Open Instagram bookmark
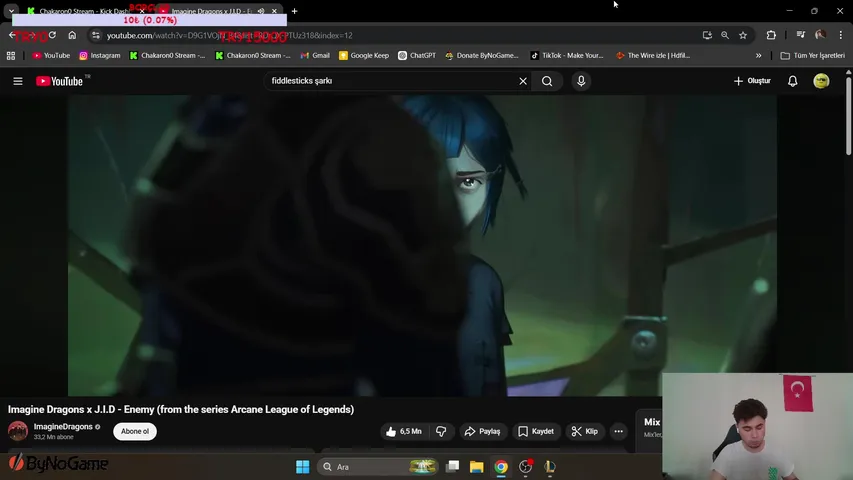 [x=100, y=56]
